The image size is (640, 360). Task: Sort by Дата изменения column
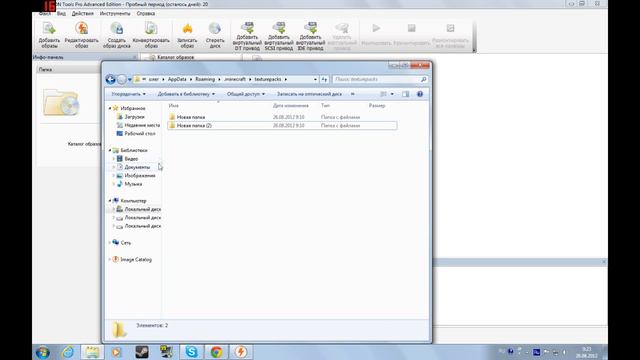point(291,106)
